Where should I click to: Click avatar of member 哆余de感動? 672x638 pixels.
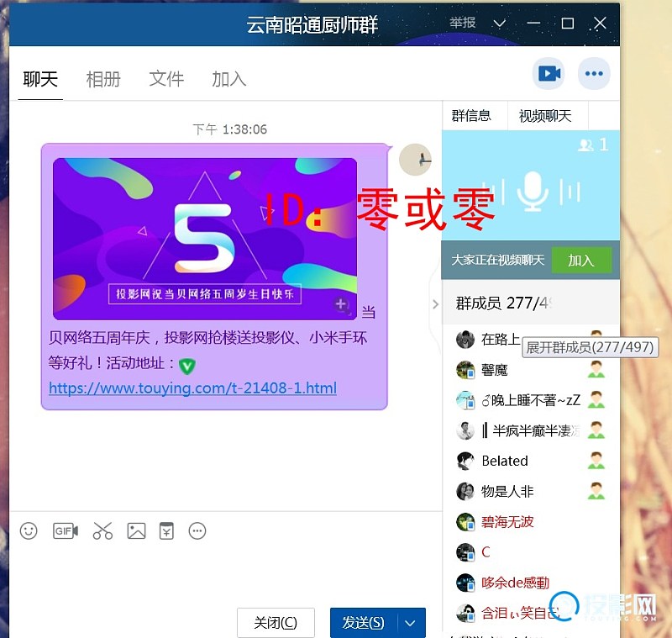click(465, 583)
